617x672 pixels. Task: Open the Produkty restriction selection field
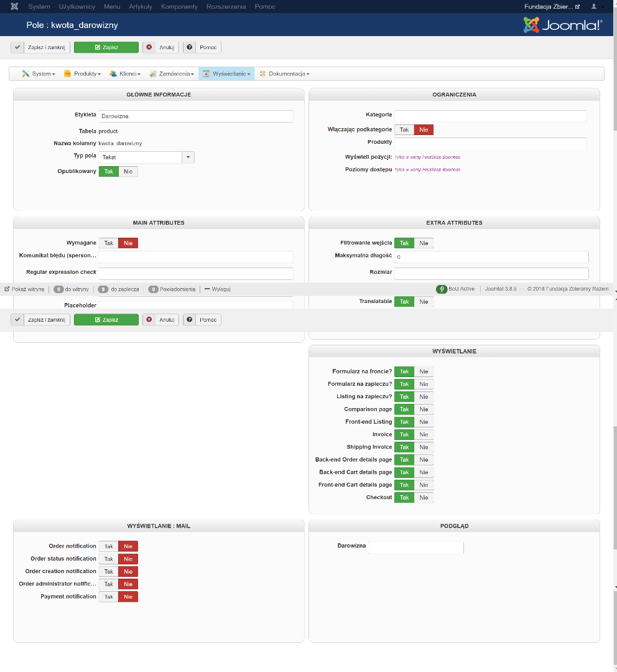(490, 143)
